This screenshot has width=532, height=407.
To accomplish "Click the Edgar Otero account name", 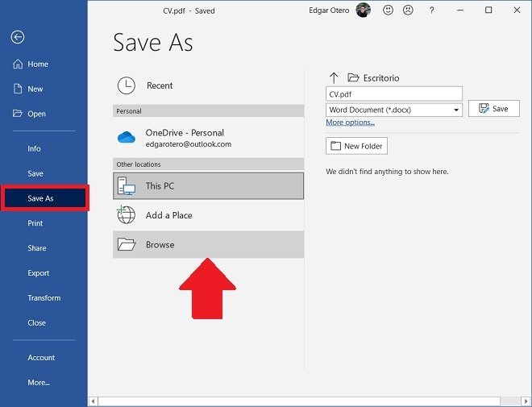I will [x=329, y=10].
